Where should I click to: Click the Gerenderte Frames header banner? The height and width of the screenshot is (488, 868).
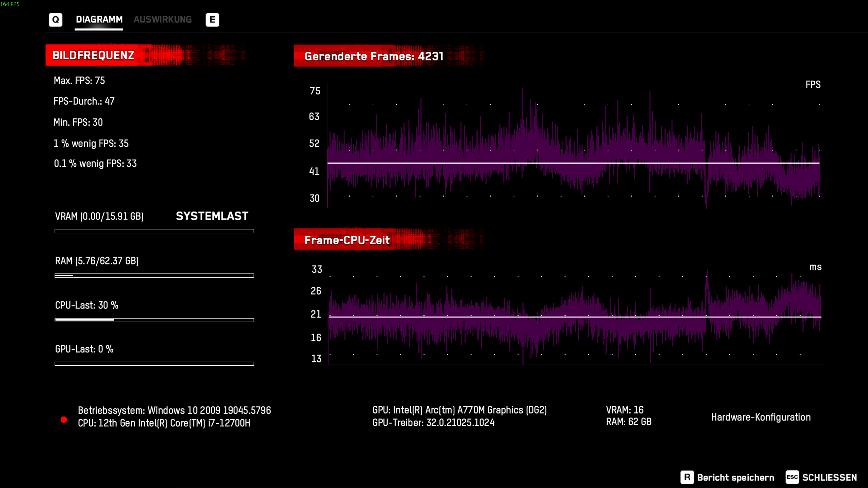[x=374, y=56]
